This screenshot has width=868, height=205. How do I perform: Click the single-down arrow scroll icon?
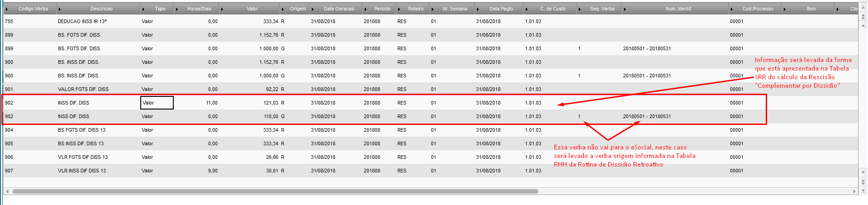coord(863,172)
